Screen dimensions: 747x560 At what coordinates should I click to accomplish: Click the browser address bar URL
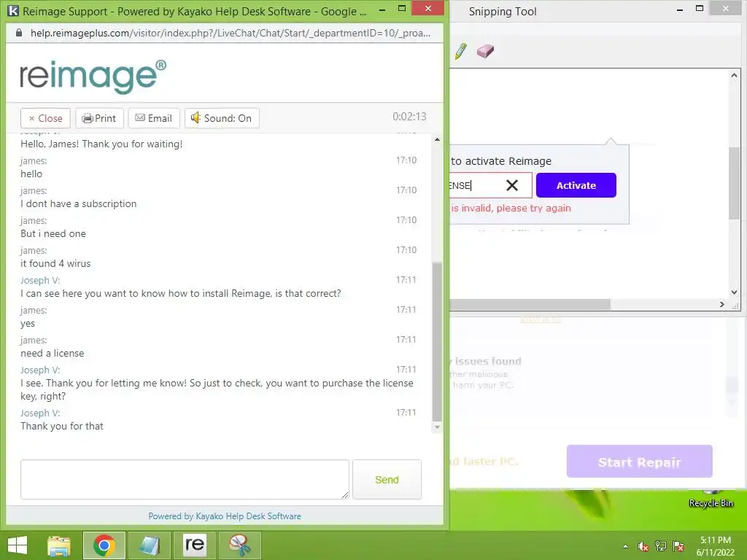coord(230,33)
